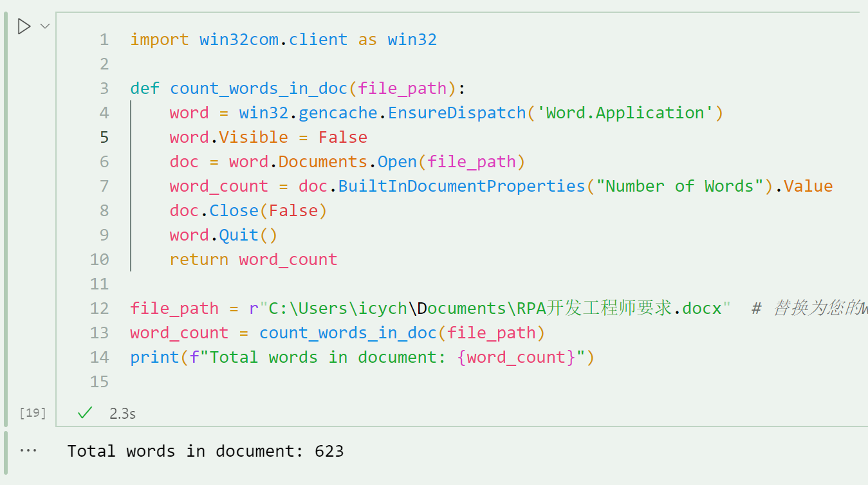Click 'Users' in the file path string

click(x=323, y=309)
